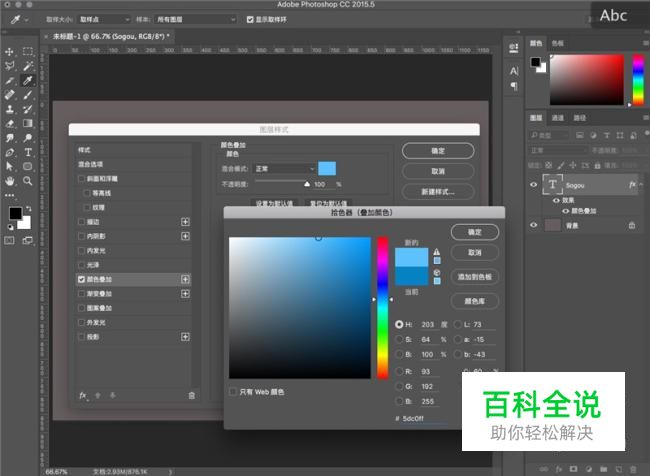
Task: Switch to the 通道 tab
Action: pos(558,118)
